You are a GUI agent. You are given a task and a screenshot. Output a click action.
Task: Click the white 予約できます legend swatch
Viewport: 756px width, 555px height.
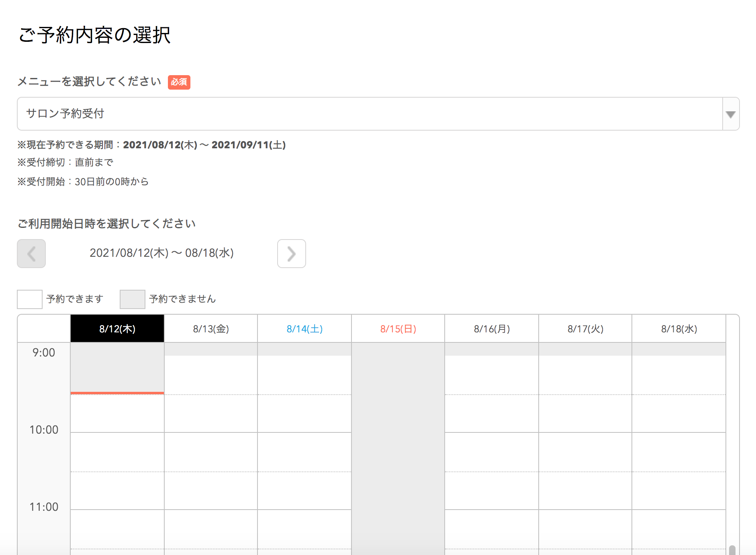click(30, 299)
